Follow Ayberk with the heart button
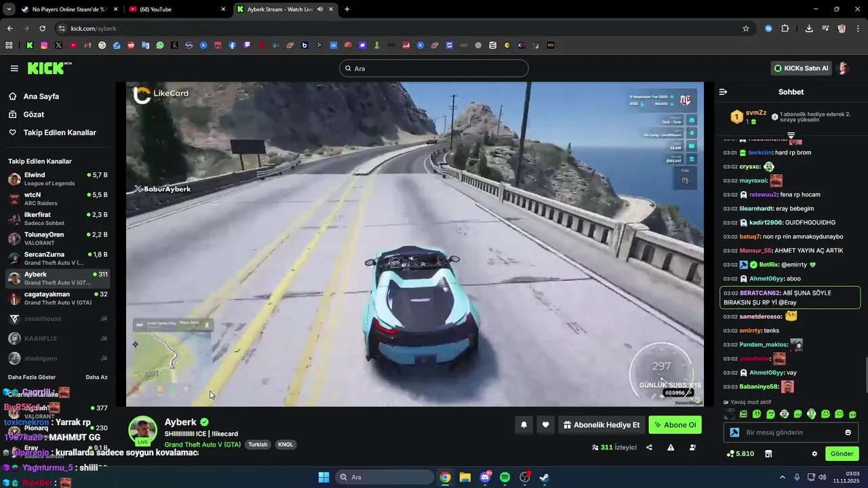 click(x=545, y=425)
